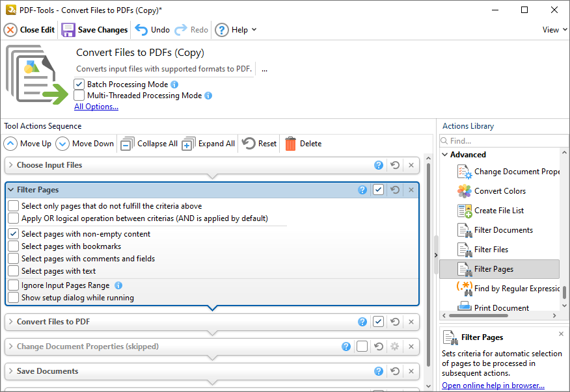Toggle the Filter Pages enabled checkbox

pos(379,190)
